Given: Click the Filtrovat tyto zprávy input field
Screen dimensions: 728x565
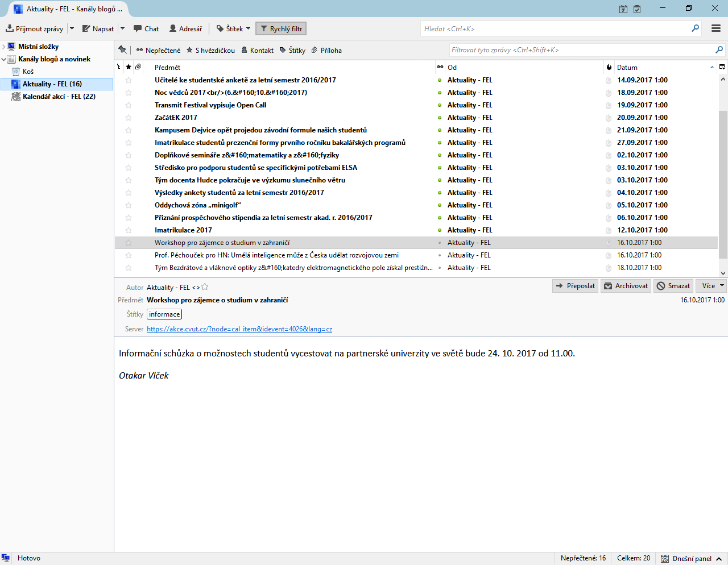Looking at the screenshot, I should 580,50.
